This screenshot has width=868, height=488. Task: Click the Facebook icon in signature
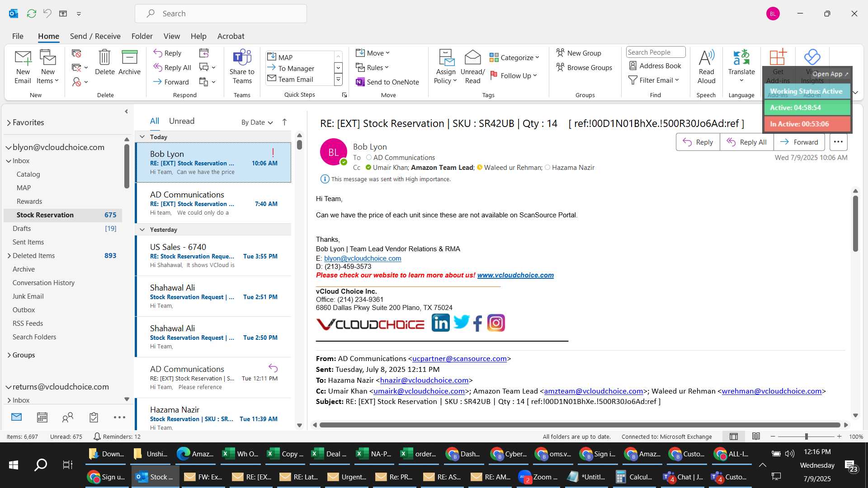pos(478,323)
